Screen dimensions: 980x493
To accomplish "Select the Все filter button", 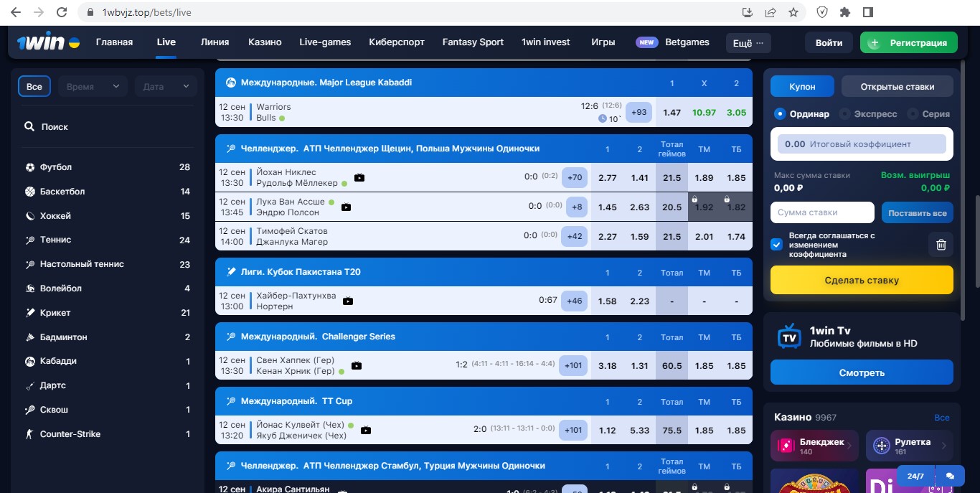I will click(34, 86).
